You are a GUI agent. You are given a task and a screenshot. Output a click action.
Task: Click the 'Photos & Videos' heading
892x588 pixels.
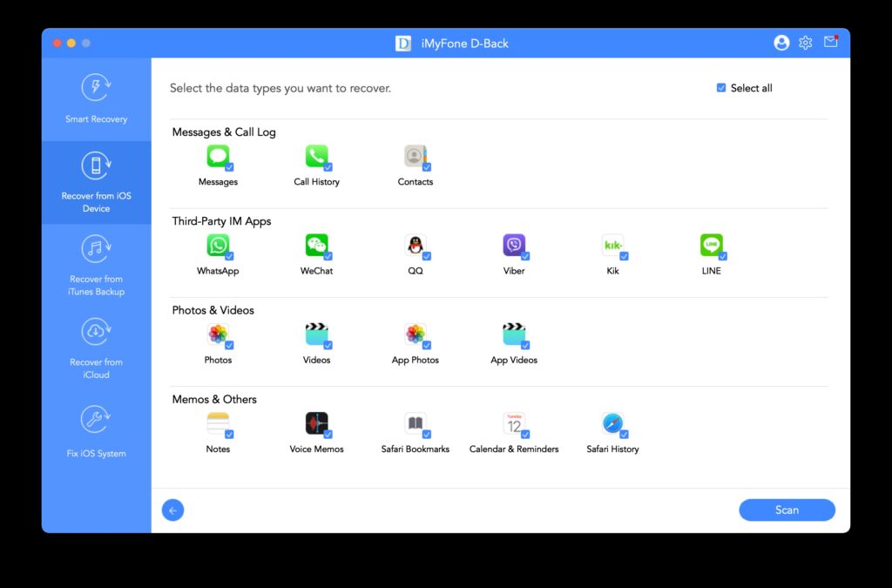213,310
